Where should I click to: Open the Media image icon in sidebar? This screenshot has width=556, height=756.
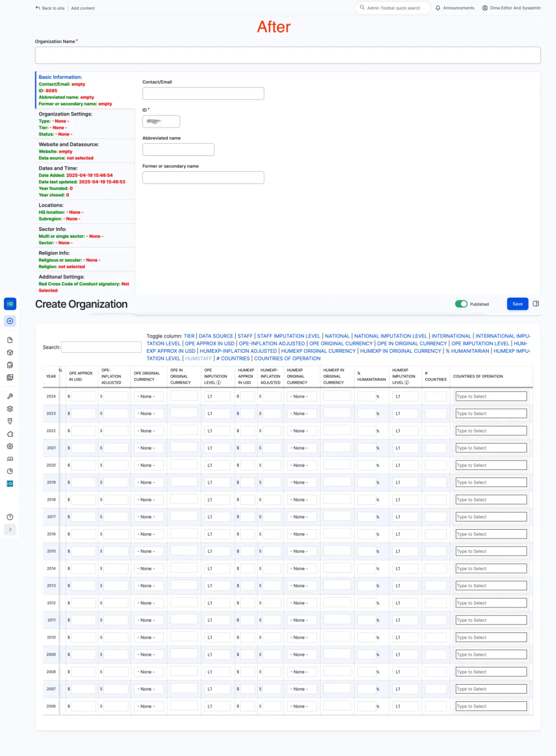point(10,378)
